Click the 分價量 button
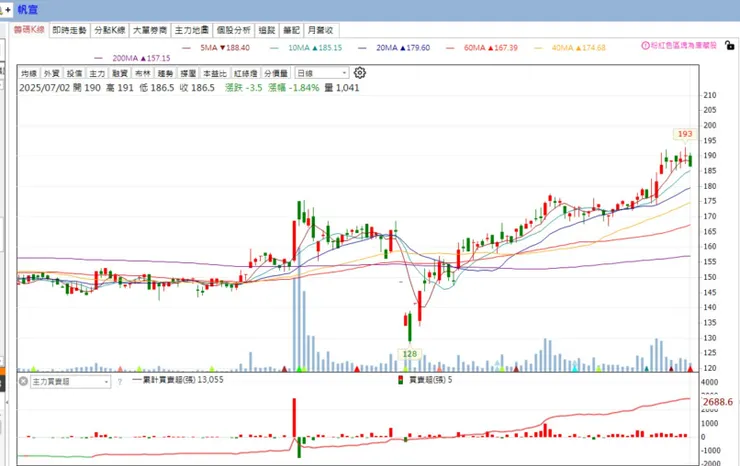Viewport: 740px width, 466px height. click(276, 73)
